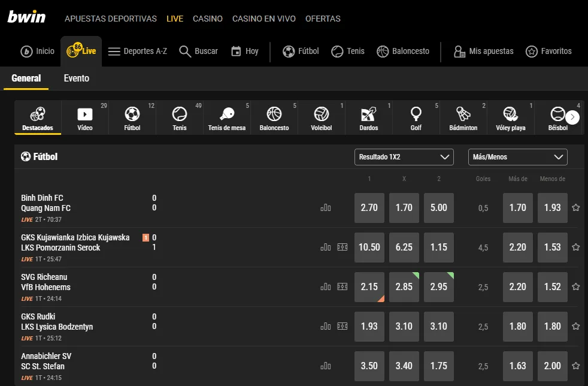
Task: Select the Tenis sport filter with 49 events
Action: pyautogui.click(x=180, y=118)
